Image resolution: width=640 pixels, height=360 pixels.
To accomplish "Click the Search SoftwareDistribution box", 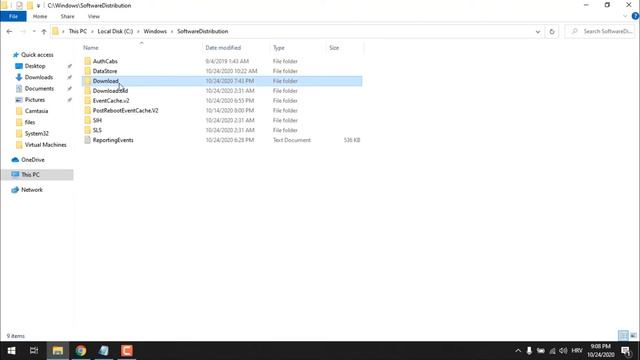I will pyautogui.click(x=600, y=31).
